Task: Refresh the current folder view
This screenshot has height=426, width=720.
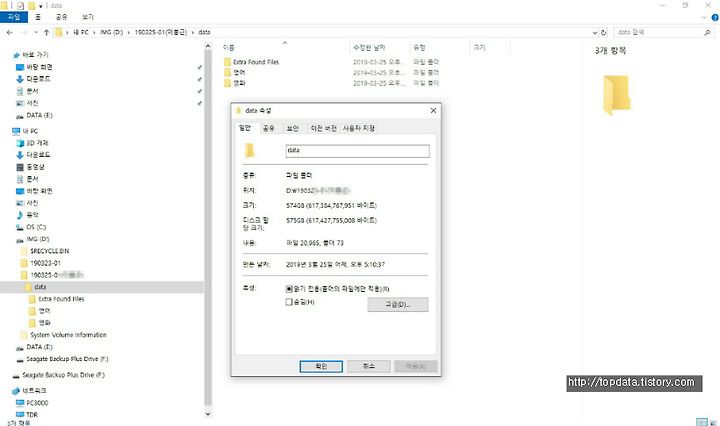Action: (604, 33)
